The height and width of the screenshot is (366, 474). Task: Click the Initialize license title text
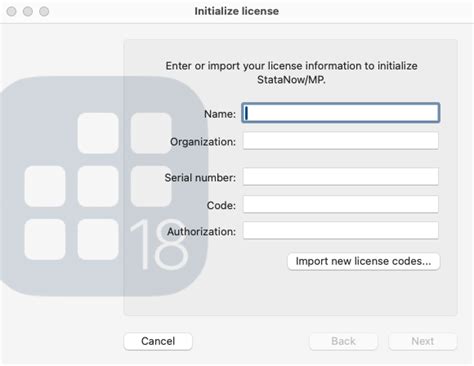237,11
